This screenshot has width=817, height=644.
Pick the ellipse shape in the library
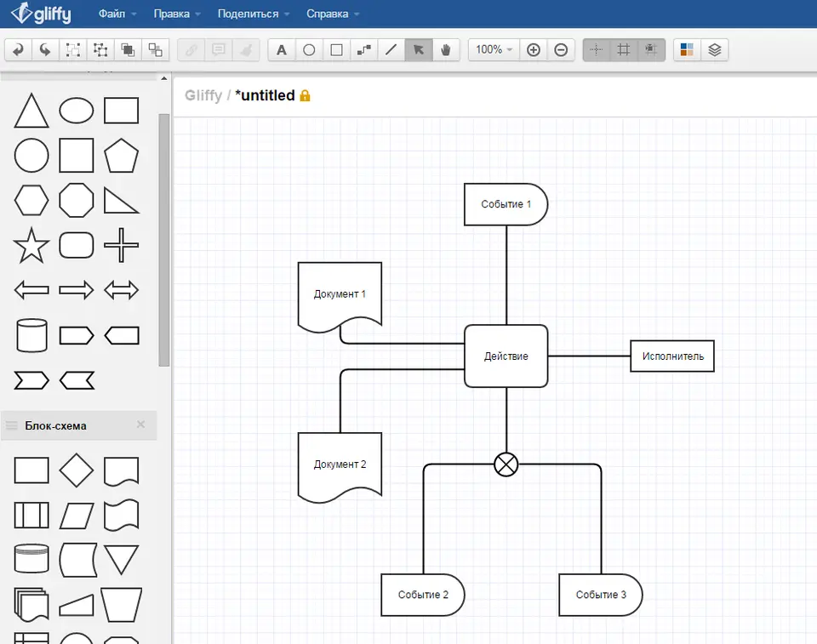point(77,111)
